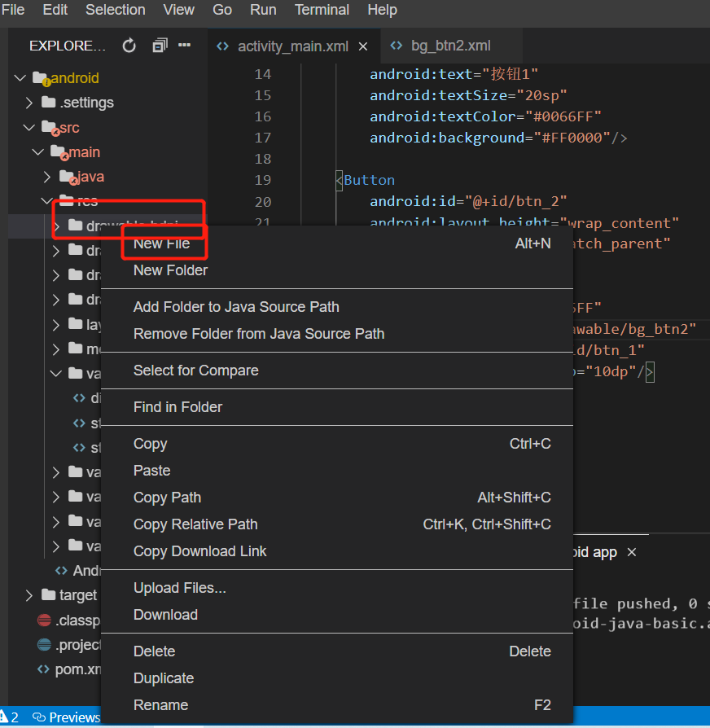
Task: Select the pom.xml file icon
Action: pos(43,669)
